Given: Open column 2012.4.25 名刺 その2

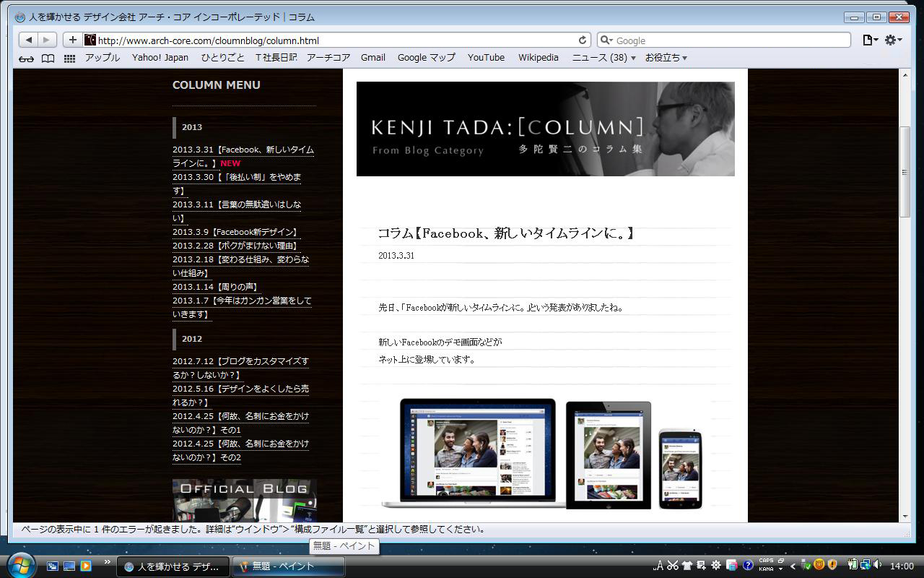Looking at the screenshot, I should pos(240,450).
